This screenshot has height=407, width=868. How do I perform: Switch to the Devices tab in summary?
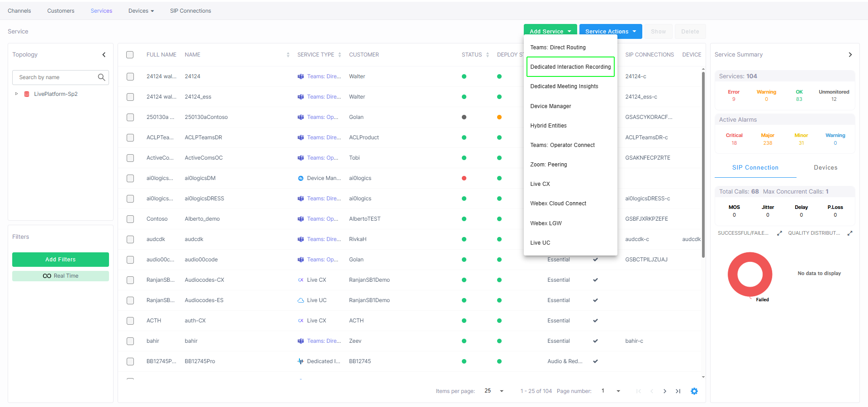pos(825,168)
